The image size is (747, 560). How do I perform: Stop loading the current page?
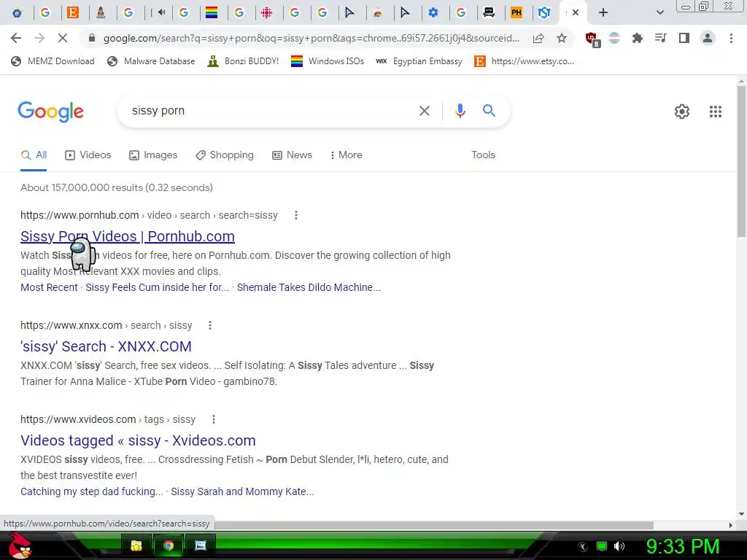[63, 38]
